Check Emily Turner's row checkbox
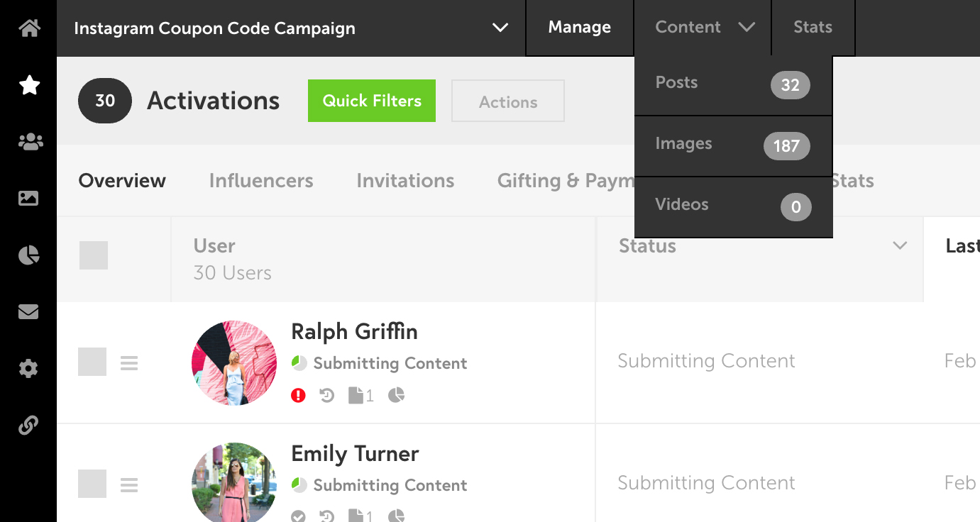 [x=92, y=484]
